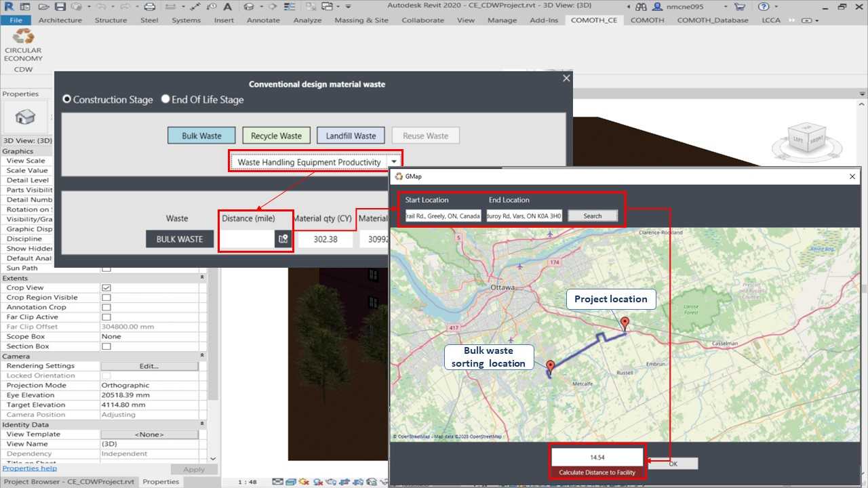This screenshot has width=868, height=488.
Task: Click the Revit application logo
Action: [x=9, y=6]
